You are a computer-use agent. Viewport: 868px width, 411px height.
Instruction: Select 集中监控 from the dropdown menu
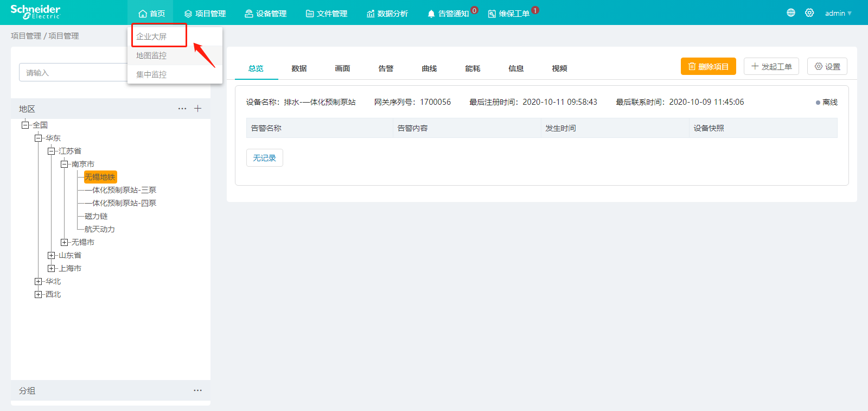click(x=175, y=74)
